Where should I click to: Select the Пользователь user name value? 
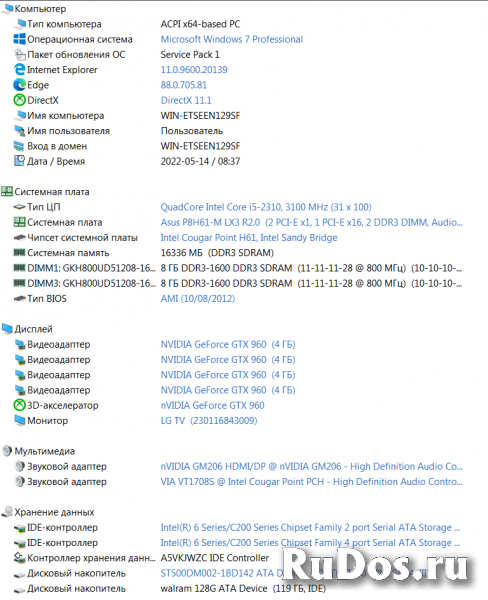192,131
